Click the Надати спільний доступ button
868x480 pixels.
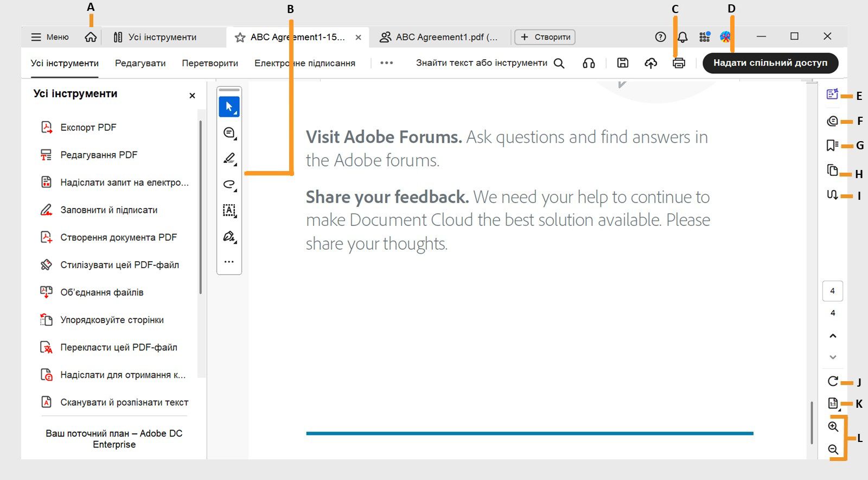(x=770, y=63)
